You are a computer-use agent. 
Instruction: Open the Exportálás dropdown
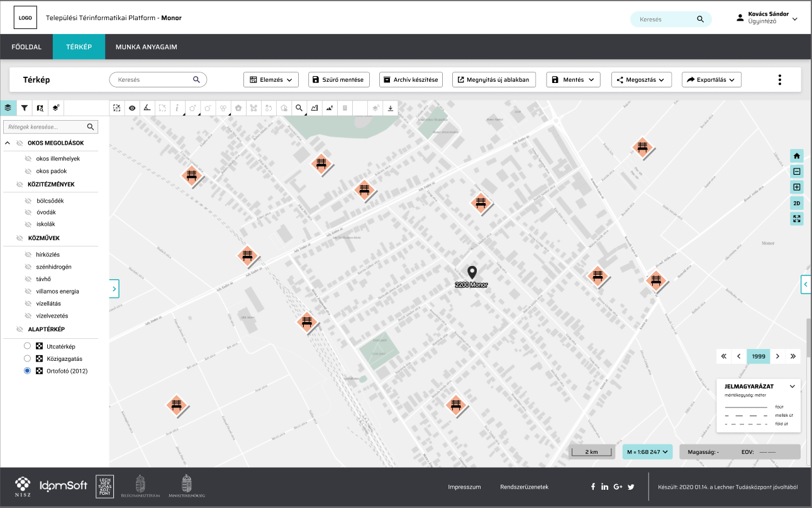pyautogui.click(x=711, y=80)
